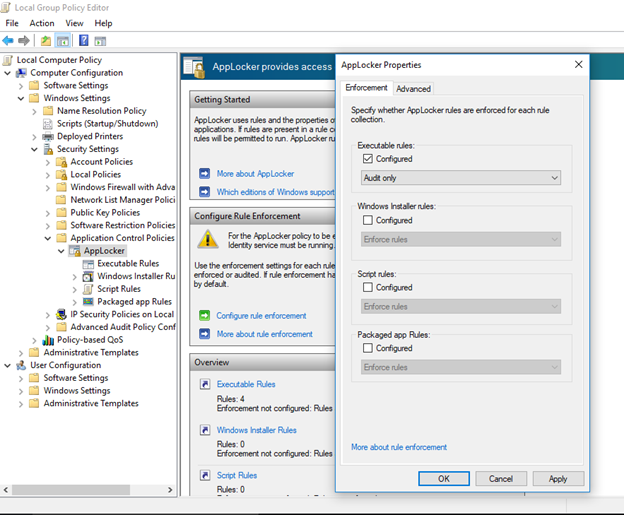
Task: Click the shortcut icon beside the Executable Rules overview
Action: (205, 384)
